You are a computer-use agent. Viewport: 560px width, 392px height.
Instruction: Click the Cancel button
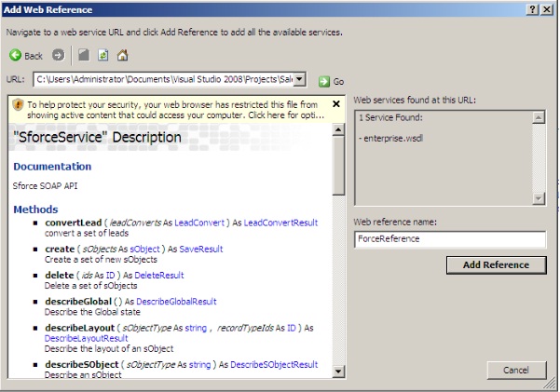pyautogui.click(x=516, y=371)
